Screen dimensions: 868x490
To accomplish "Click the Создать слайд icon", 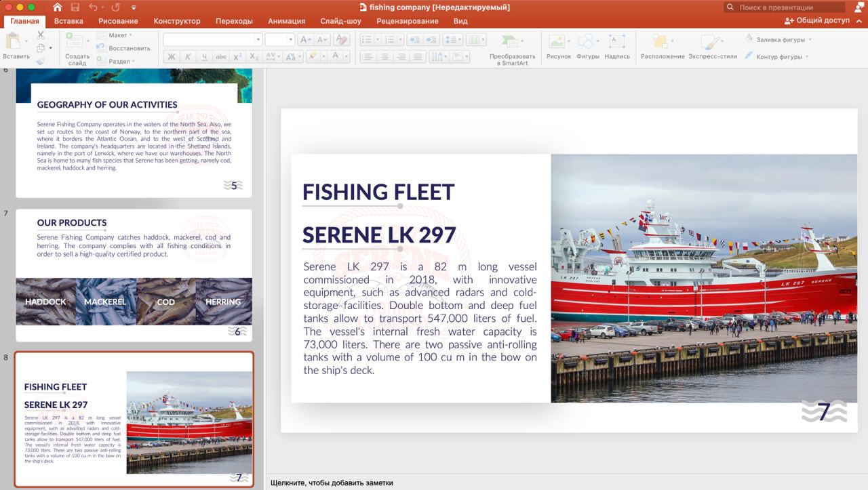I will coord(74,41).
